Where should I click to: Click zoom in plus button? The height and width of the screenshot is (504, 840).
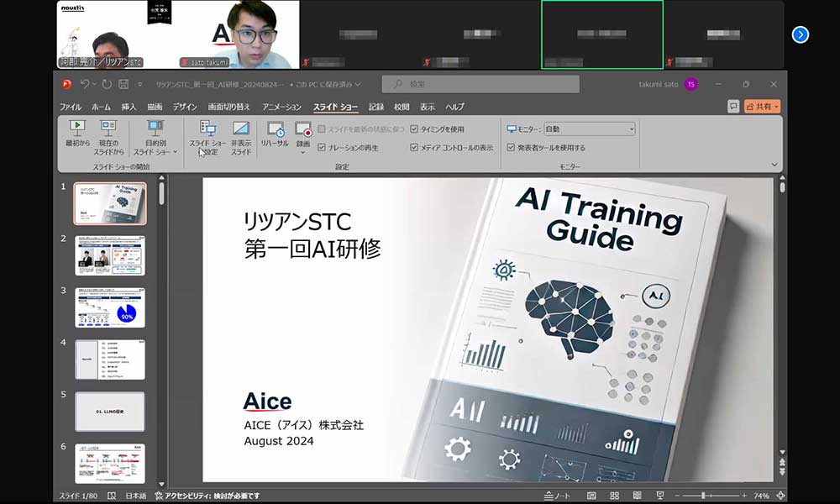[x=744, y=496]
